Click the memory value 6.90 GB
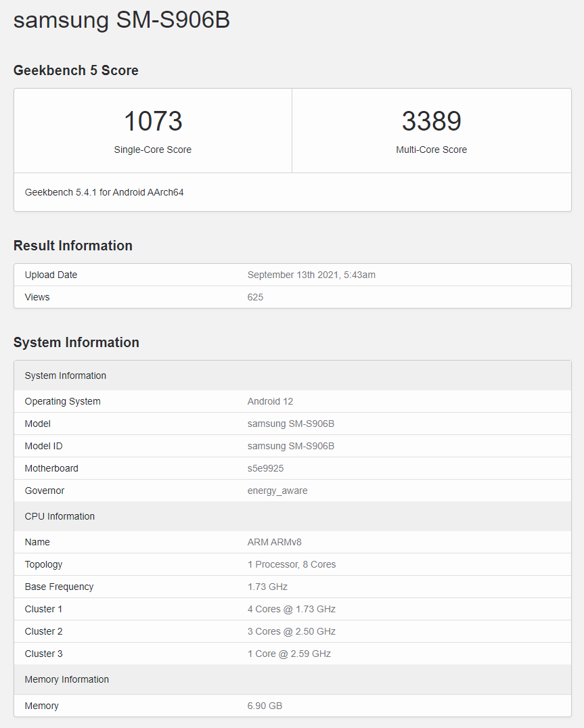Image resolution: width=584 pixels, height=728 pixels. (265, 706)
